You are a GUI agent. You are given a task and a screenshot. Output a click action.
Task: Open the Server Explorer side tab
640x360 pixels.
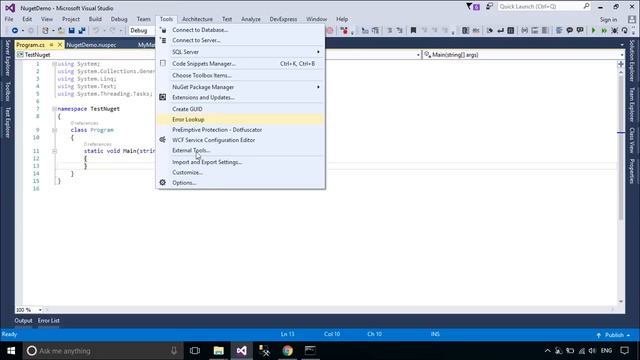7,58
